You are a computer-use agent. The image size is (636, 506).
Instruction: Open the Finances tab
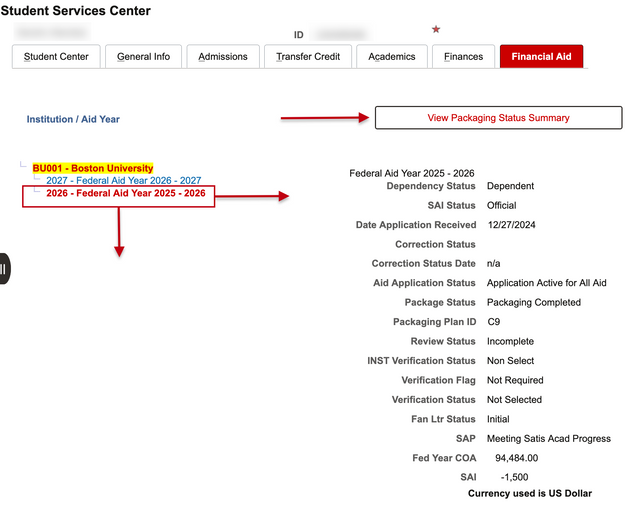pyautogui.click(x=464, y=56)
